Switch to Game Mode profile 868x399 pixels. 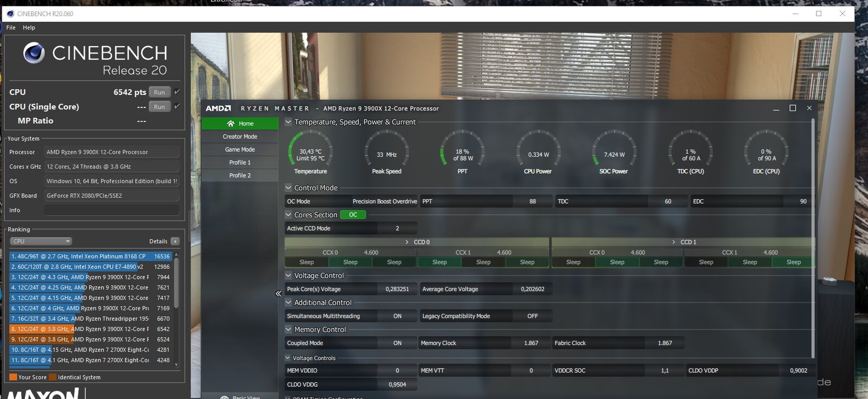click(240, 150)
